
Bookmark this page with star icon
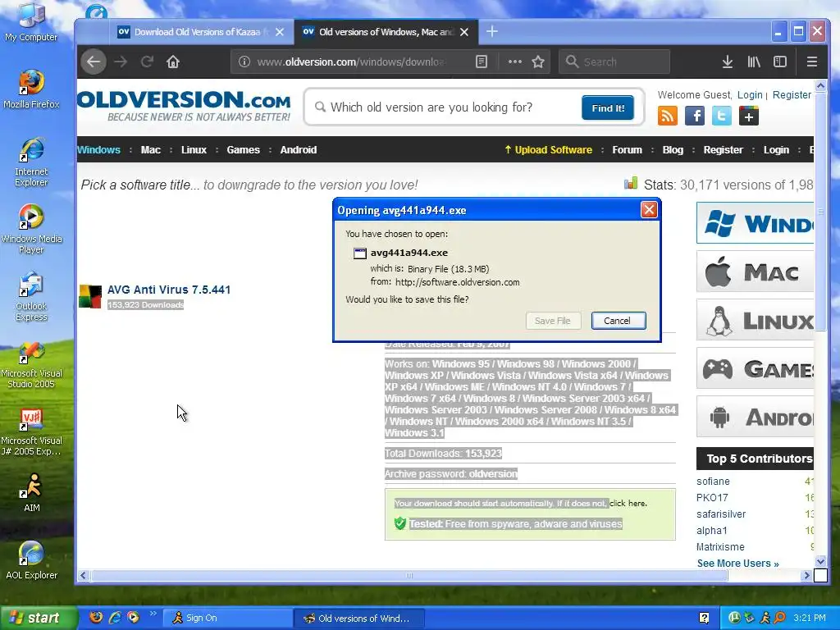[538, 62]
